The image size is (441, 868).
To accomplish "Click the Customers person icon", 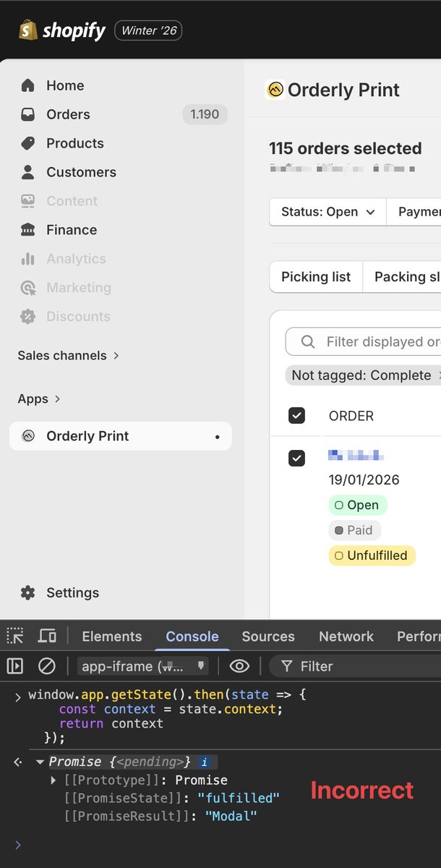I will click(28, 172).
